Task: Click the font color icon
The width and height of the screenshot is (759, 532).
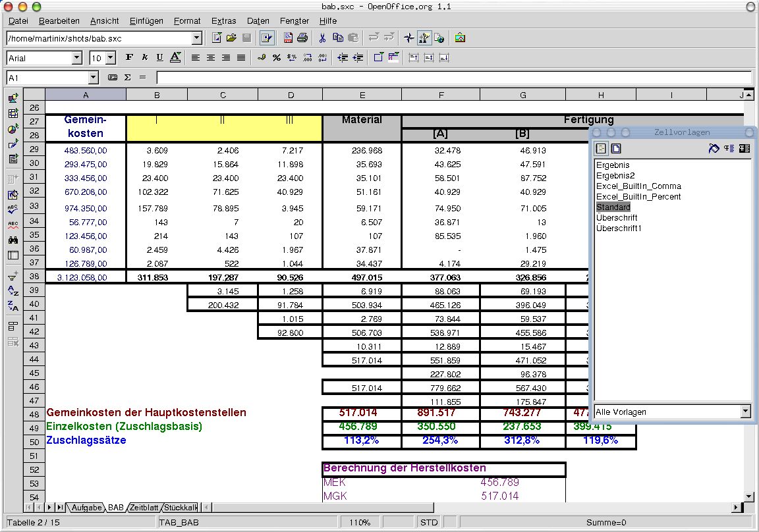Action: click(x=175, y=58)
